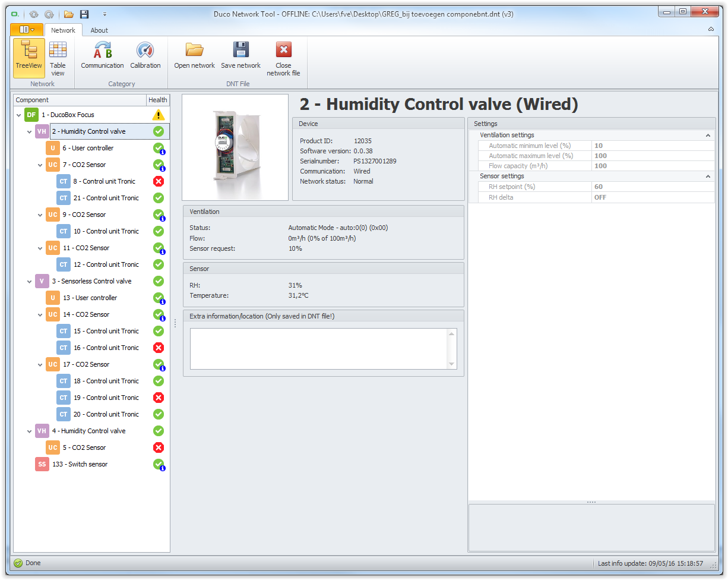Switch to the TreeView network layout

tap(29, 58)
